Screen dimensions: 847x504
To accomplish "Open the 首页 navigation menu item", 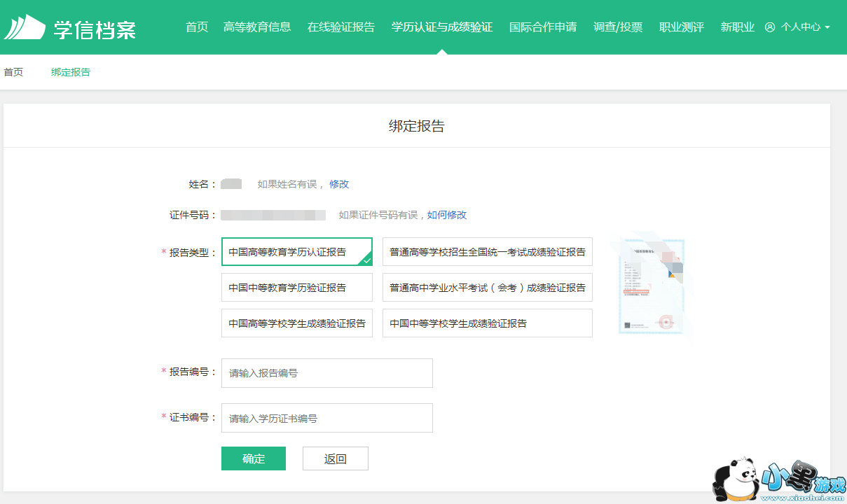I will click(197, 27).
